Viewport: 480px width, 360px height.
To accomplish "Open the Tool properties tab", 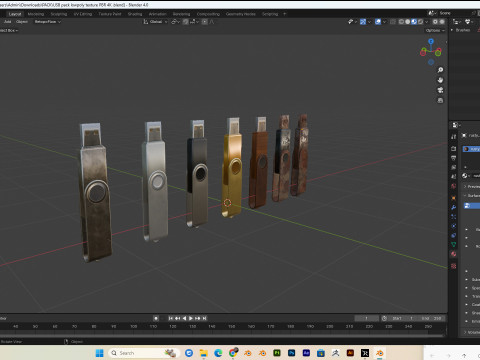I will point(454,137).
